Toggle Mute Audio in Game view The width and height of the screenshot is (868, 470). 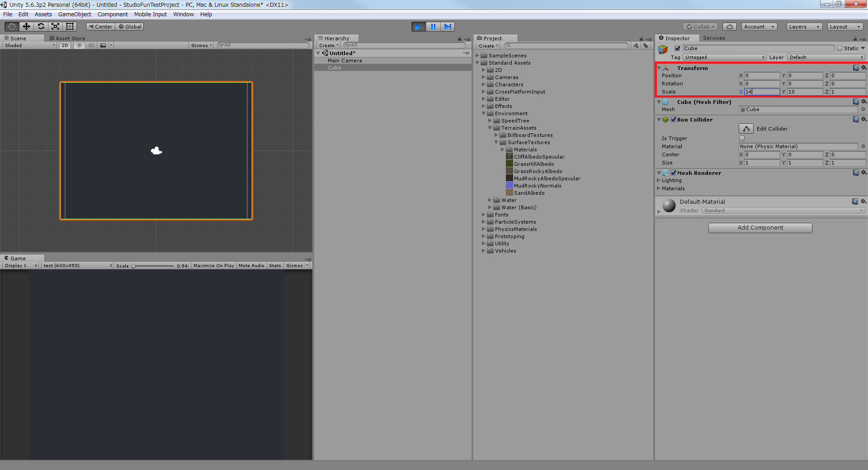251,266
